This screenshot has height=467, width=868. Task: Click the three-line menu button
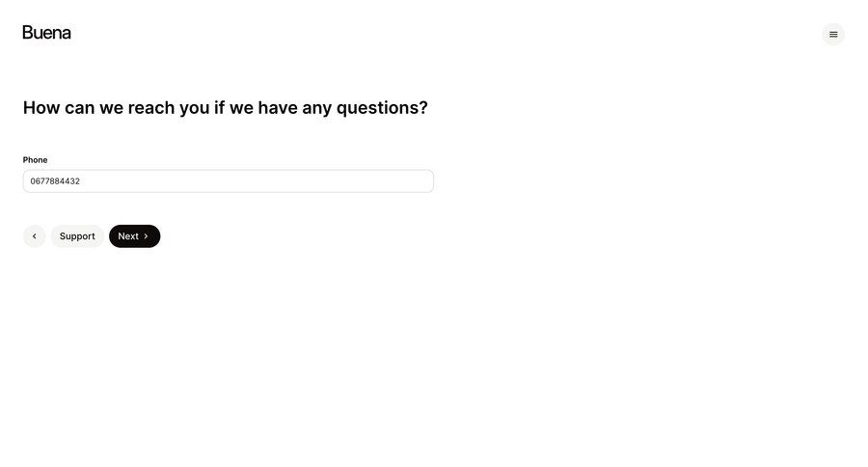833,35
